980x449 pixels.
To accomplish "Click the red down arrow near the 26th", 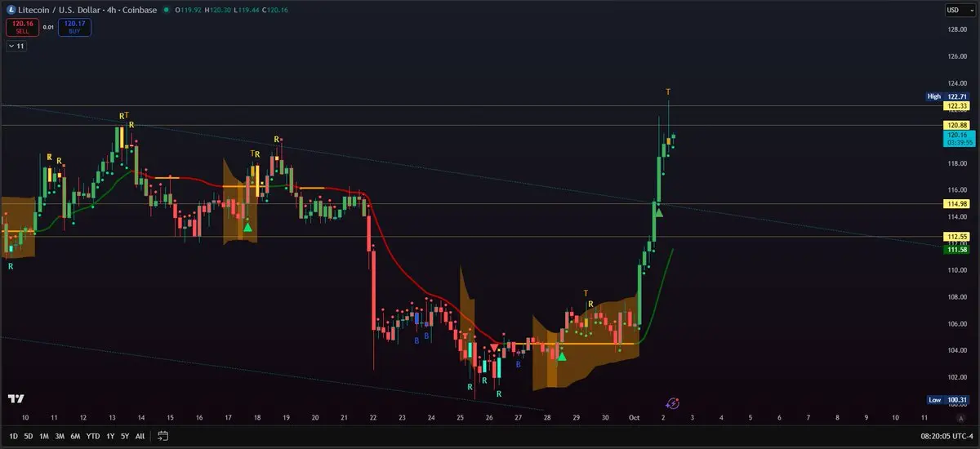I will click(x=495, y=349).
